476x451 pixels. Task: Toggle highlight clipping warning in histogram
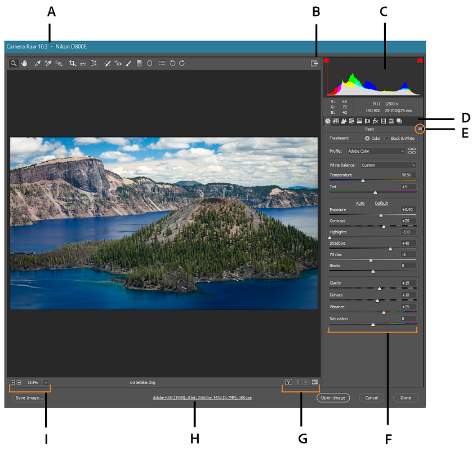coord(420,60)
